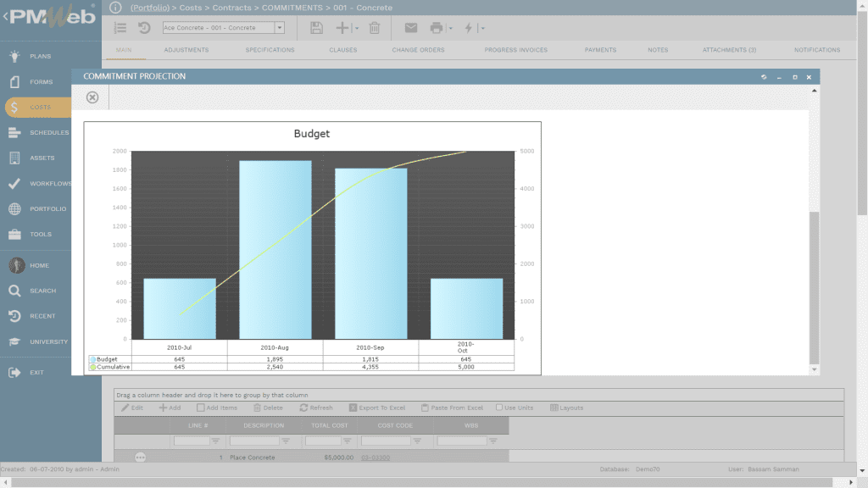Open the Layouts button
The image size is (868, 488).
[x=566, y=408]
